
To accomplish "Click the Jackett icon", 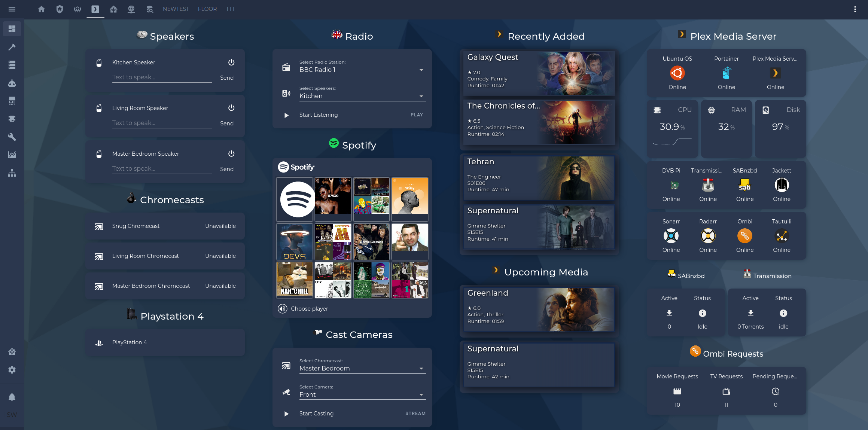I will coord(782,185).
